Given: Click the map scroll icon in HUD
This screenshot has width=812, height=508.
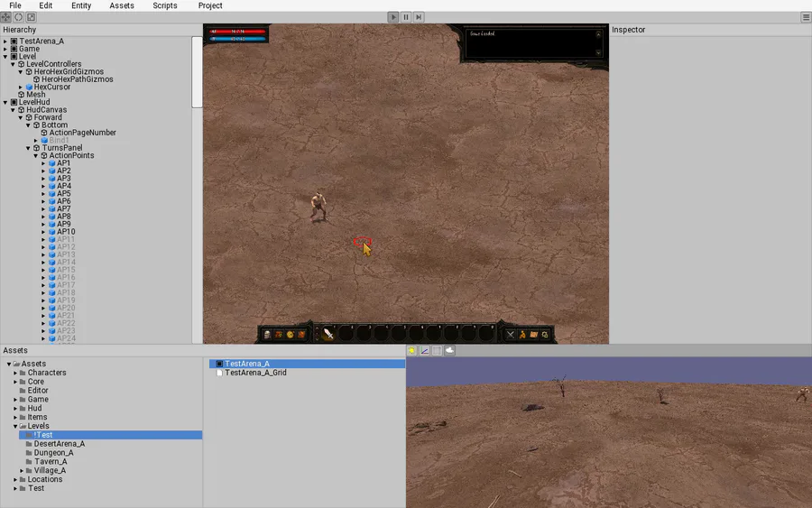Looking at the screenshot, I should (533, 335).
